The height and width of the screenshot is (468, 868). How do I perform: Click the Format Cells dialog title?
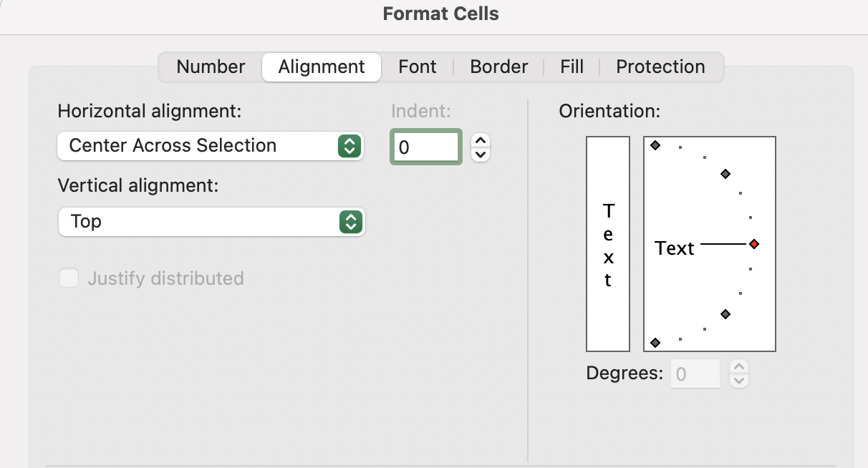(x=441, y=14)
